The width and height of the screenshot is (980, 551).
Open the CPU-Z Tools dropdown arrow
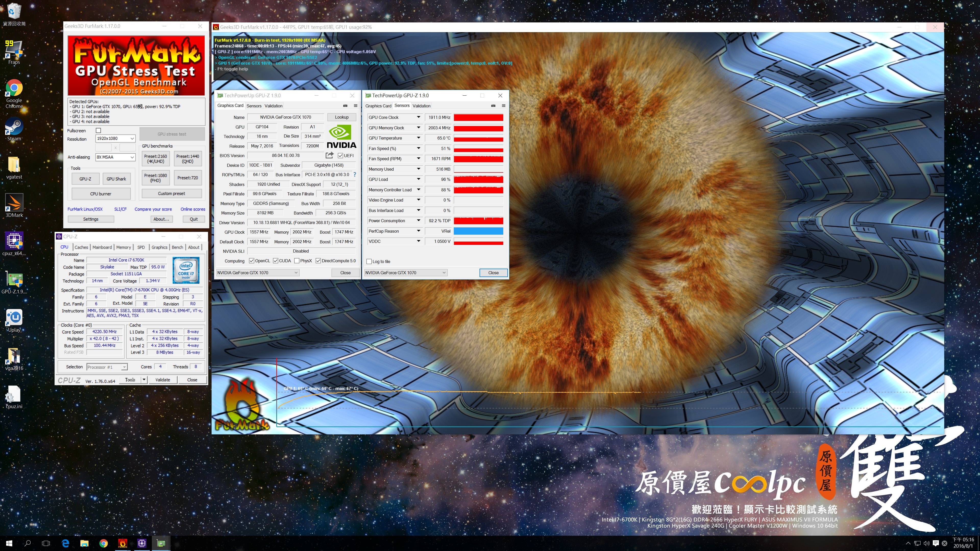[x=144, y=380]
